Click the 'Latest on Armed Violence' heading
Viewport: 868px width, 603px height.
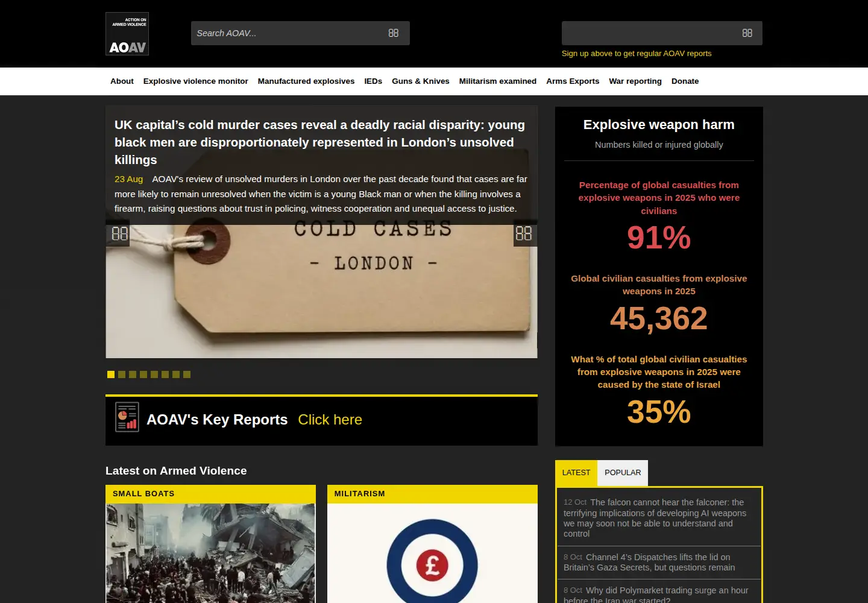176,471
